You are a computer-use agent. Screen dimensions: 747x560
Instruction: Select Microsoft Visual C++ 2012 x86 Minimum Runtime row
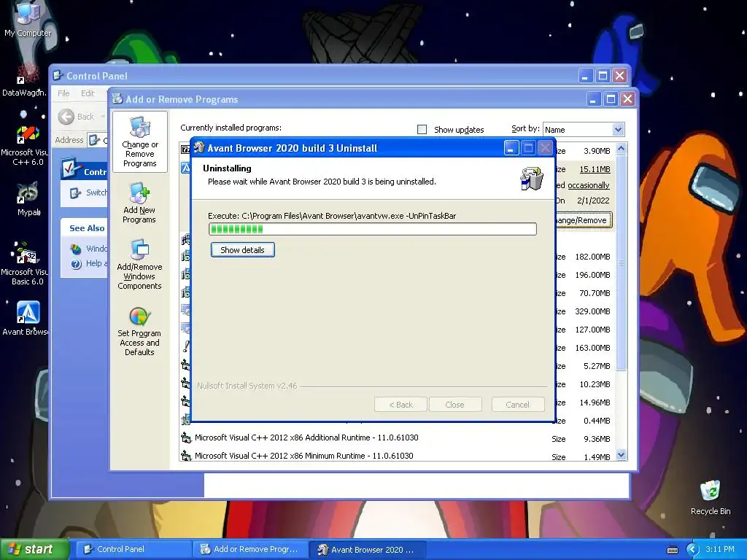pos(396,456)
